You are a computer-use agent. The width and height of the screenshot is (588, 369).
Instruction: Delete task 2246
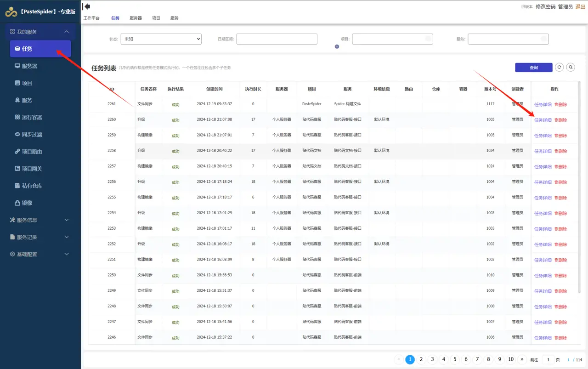tap(561, 338)
